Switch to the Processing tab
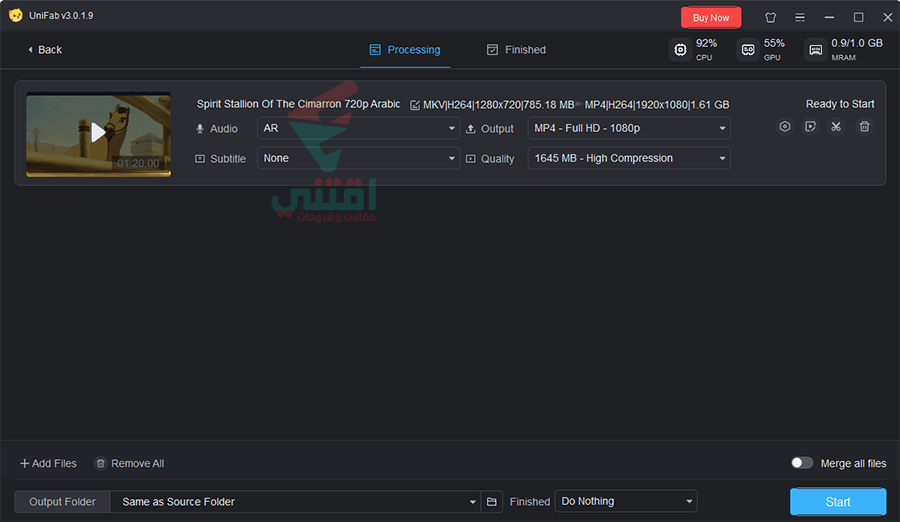This screenshot has width=900, height=522. pos(405,50)
